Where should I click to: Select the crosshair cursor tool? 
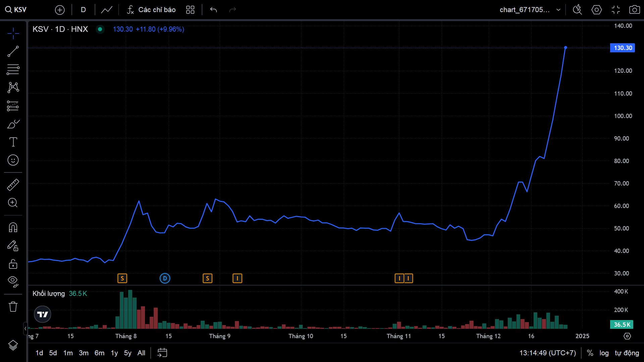coord(13,33)
